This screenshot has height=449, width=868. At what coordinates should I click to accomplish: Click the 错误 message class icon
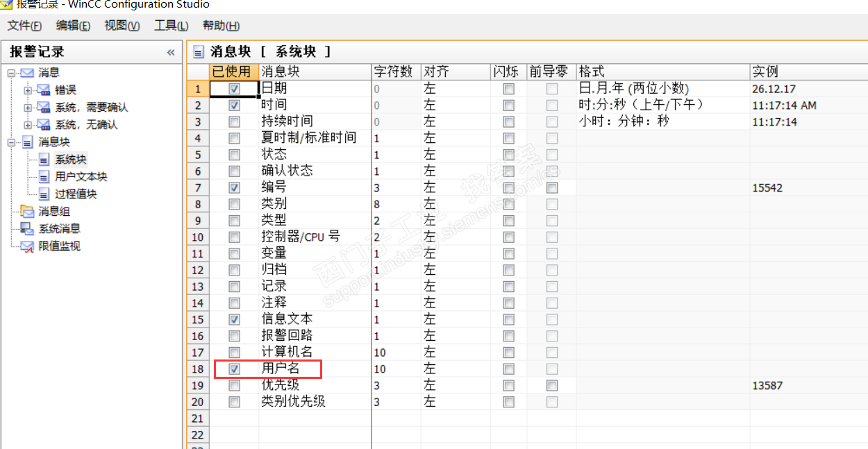pyautogui.click(x=44, y=90)
